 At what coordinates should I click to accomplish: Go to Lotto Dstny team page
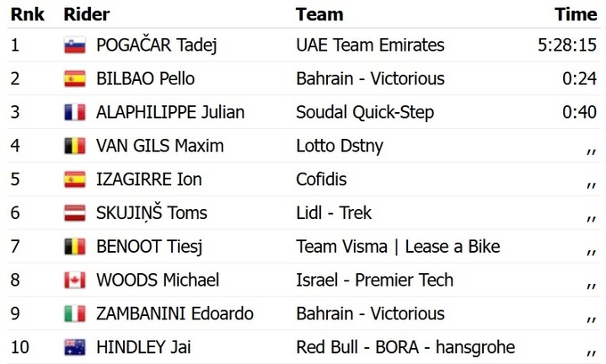[x=340, y=146]
